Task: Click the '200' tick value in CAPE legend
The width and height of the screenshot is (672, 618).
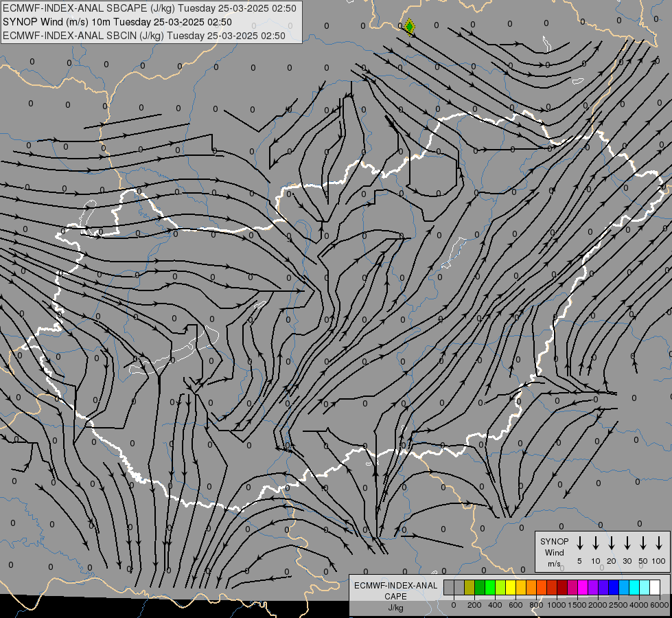Action: (474, 605)
